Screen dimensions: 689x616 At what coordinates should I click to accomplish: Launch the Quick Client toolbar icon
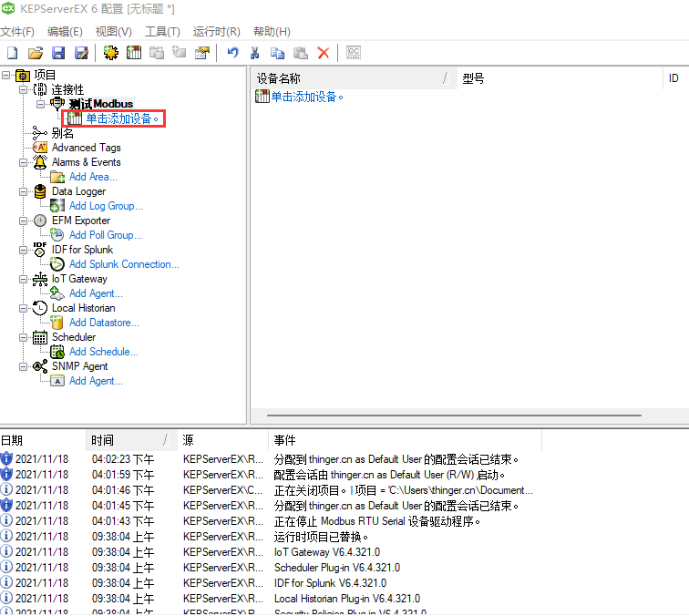point(354,53)
